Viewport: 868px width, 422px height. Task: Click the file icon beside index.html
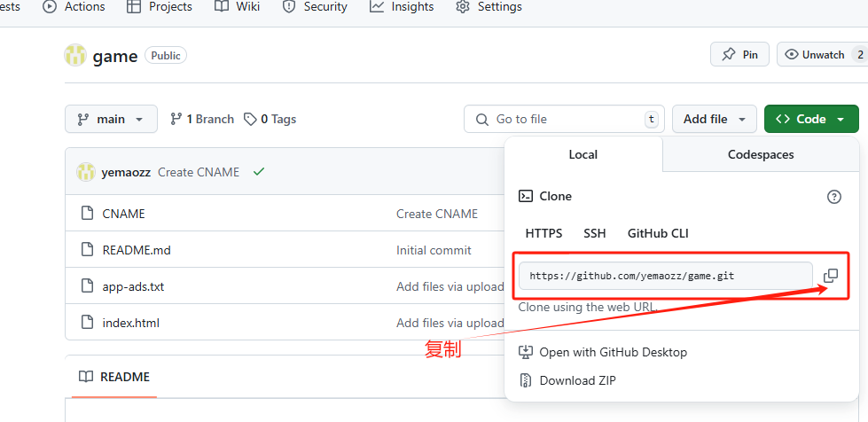87,323
